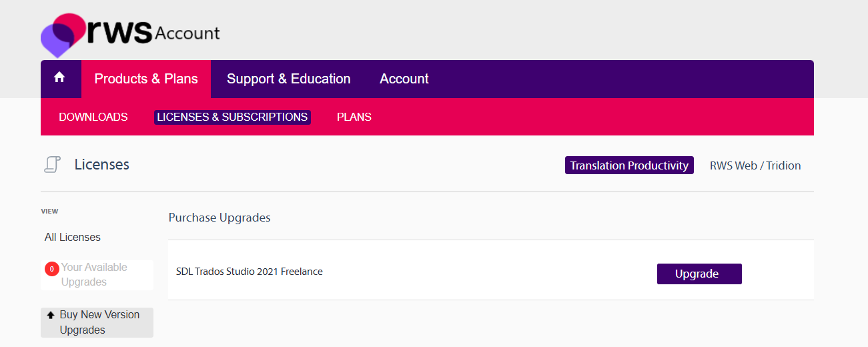The width and height of the screenshot is (868, 347).
Task: Open the Products & Plans tab
Action: tap(146, 79)
